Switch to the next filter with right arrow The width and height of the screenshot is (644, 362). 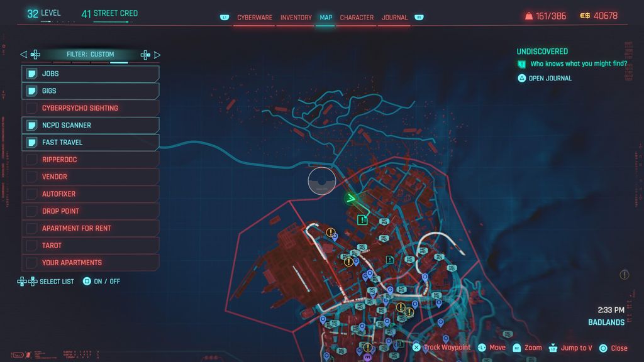coord(157,55)
